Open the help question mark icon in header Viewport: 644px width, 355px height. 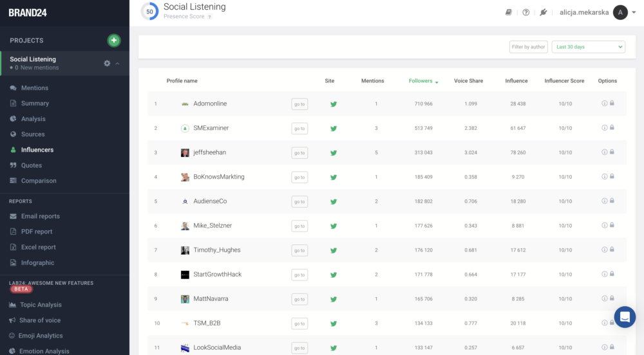526,12
